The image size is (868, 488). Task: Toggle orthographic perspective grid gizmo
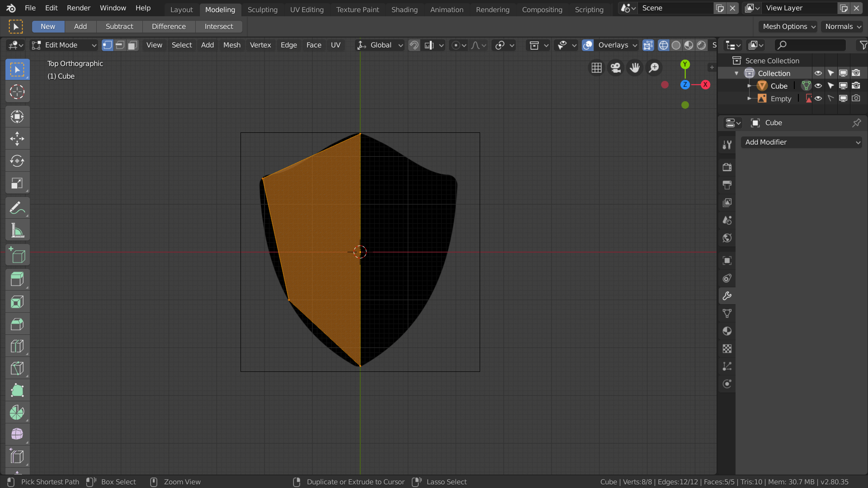(x=597, y=68)
